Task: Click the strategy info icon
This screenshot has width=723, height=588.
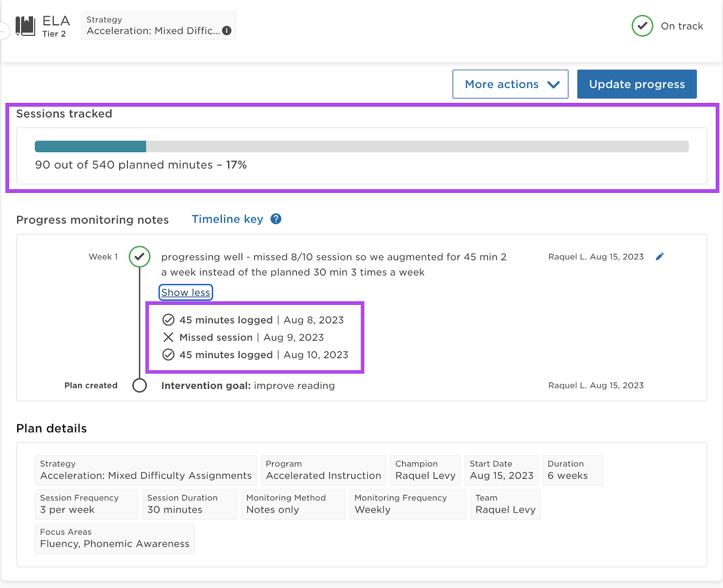Action: 227,31
